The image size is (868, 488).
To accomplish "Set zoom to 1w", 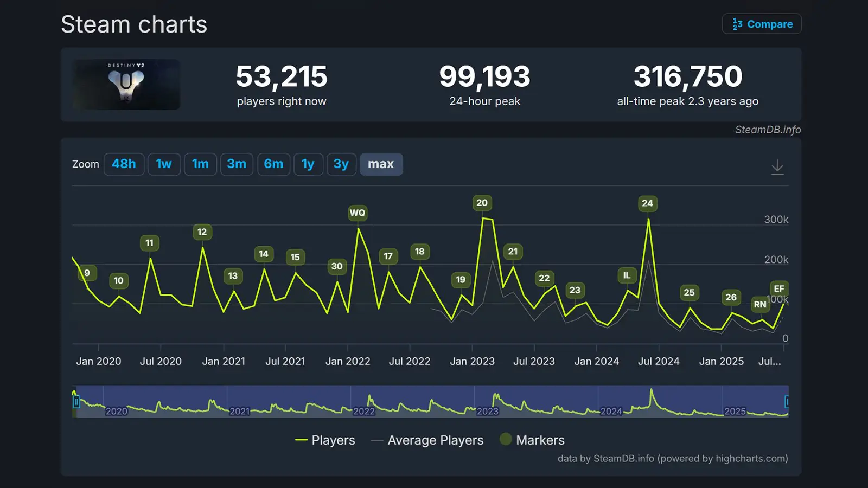I will [164, 164].
